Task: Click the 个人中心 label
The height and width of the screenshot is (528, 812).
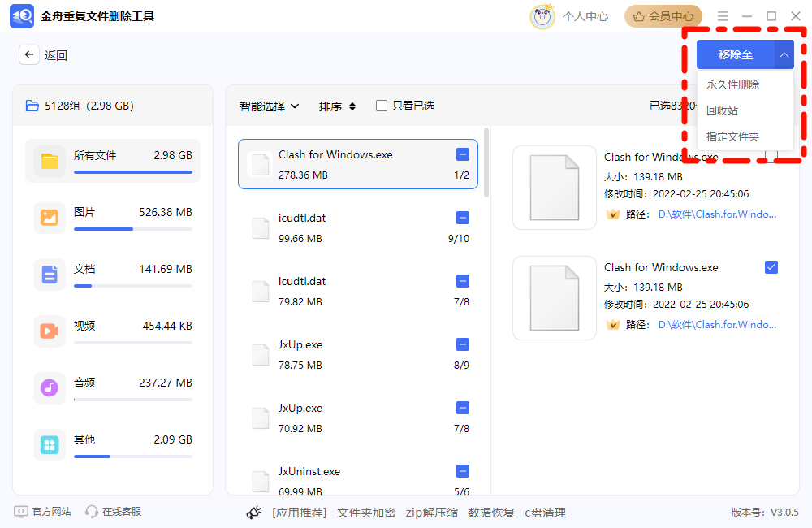Action: (585, 16)
